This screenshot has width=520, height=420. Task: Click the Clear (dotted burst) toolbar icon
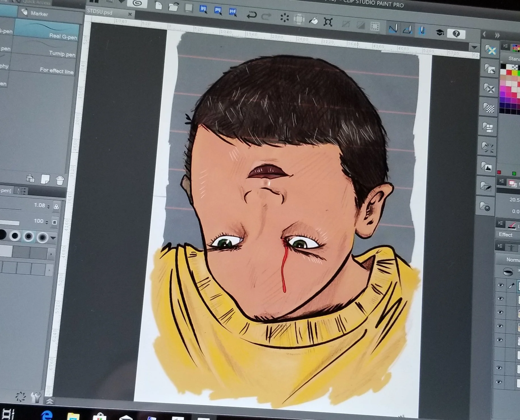coord(284,18)
